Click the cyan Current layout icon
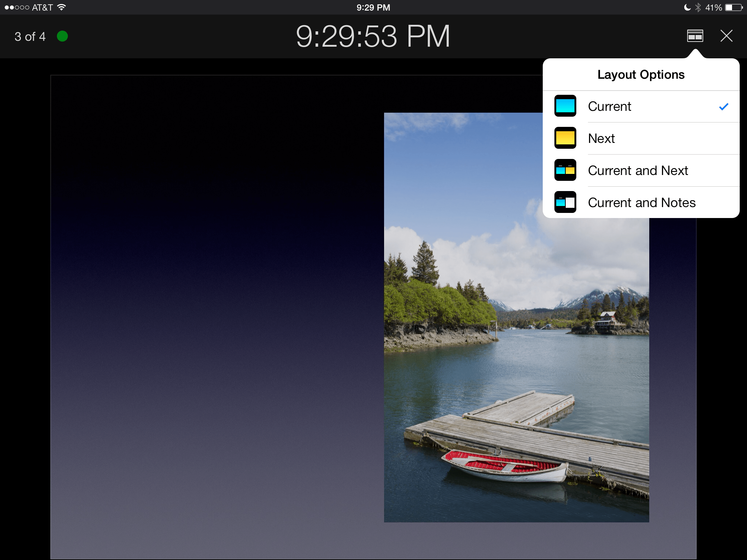Image resolution: width=747 pixels, height=560 pixels. 565,106
